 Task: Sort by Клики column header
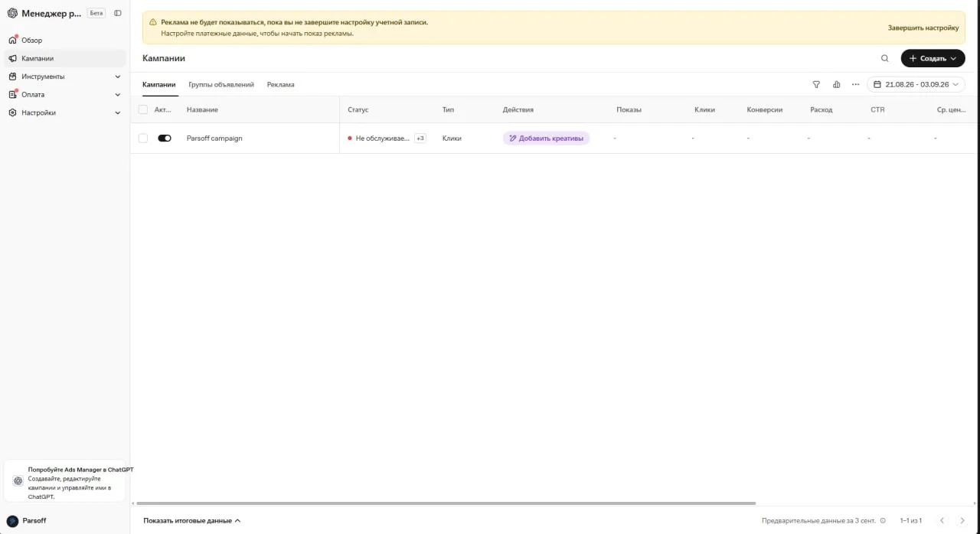pyautogui.click(x=704, y=109)
